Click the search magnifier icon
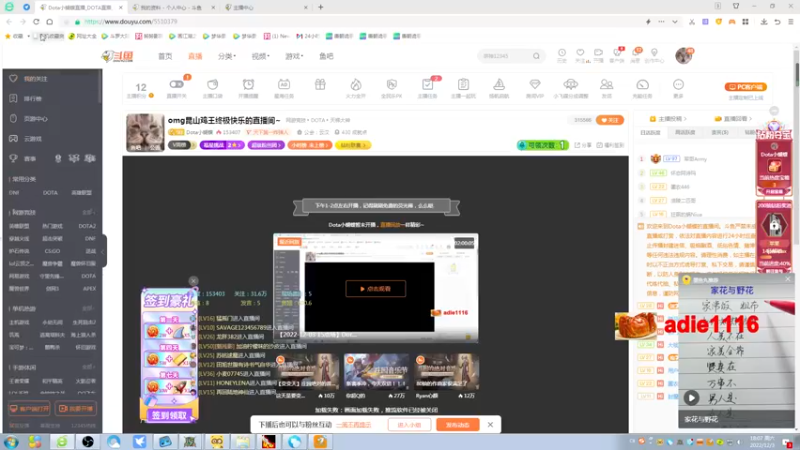800x450 pixels. tap(536, 56)
